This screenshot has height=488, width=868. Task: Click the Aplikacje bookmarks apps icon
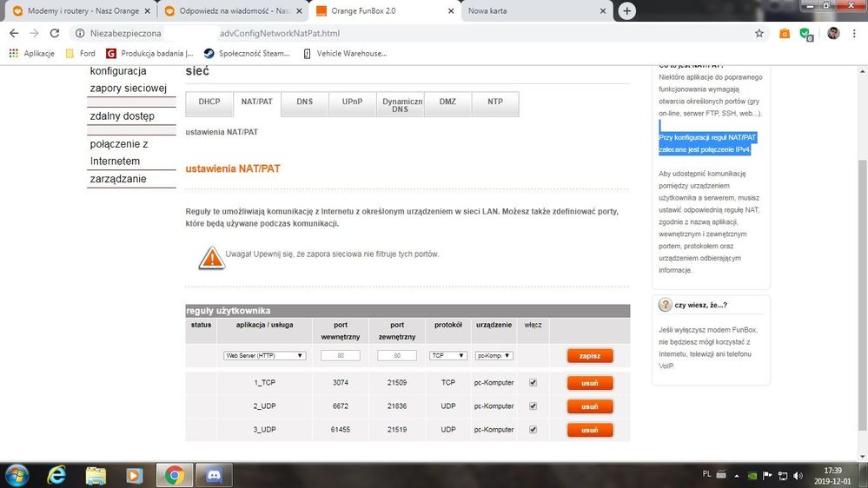13,53
